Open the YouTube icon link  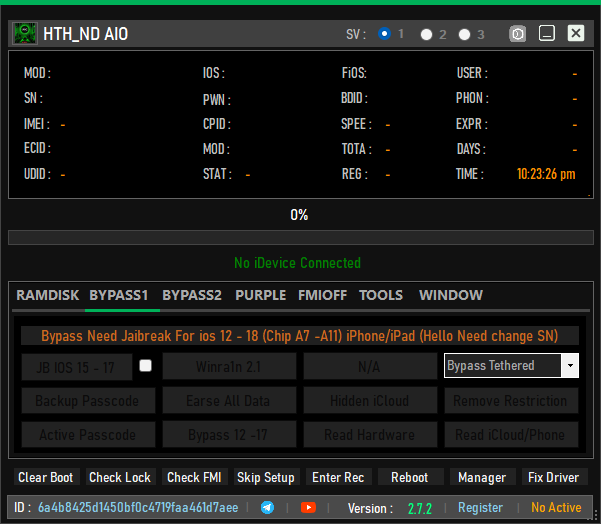308,508
